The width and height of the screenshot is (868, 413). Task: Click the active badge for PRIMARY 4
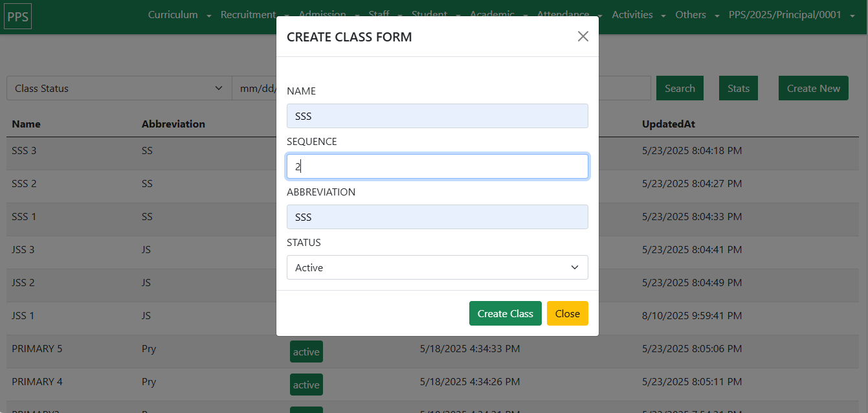point(306,385)
